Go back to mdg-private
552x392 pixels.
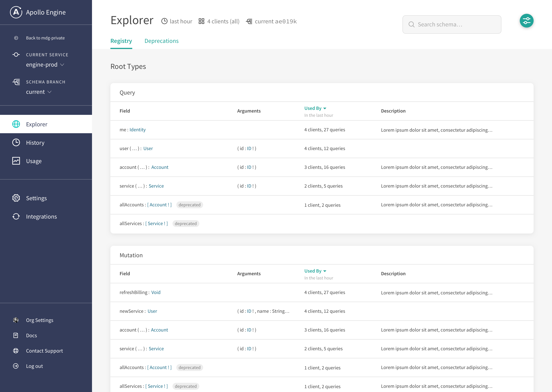[x=45, y=38]
